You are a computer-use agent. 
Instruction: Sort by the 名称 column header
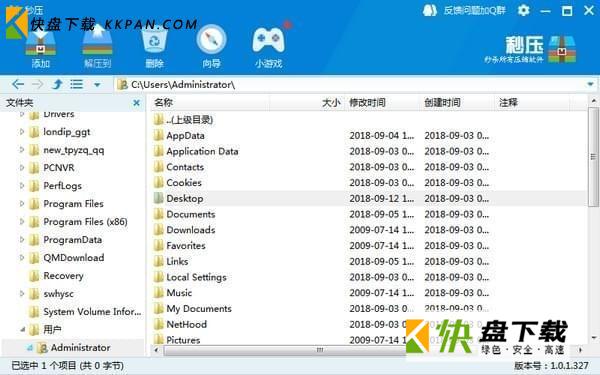pos(211,103)
